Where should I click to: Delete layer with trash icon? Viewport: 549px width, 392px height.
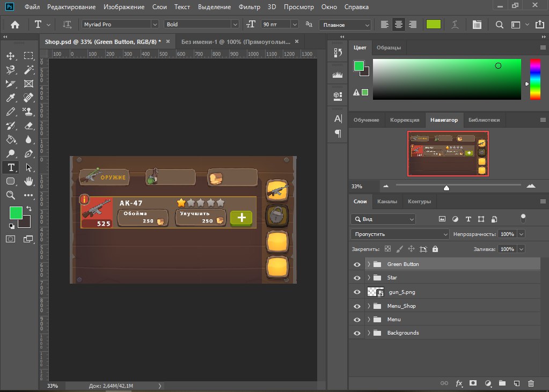coord(531,383)
